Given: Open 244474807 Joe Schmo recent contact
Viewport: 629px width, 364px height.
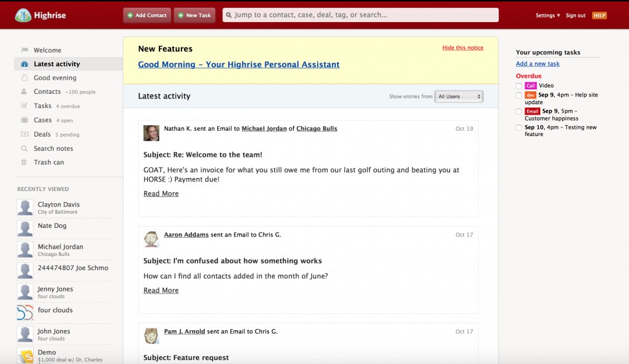Looking at the screenshot, I should point(73,267).
